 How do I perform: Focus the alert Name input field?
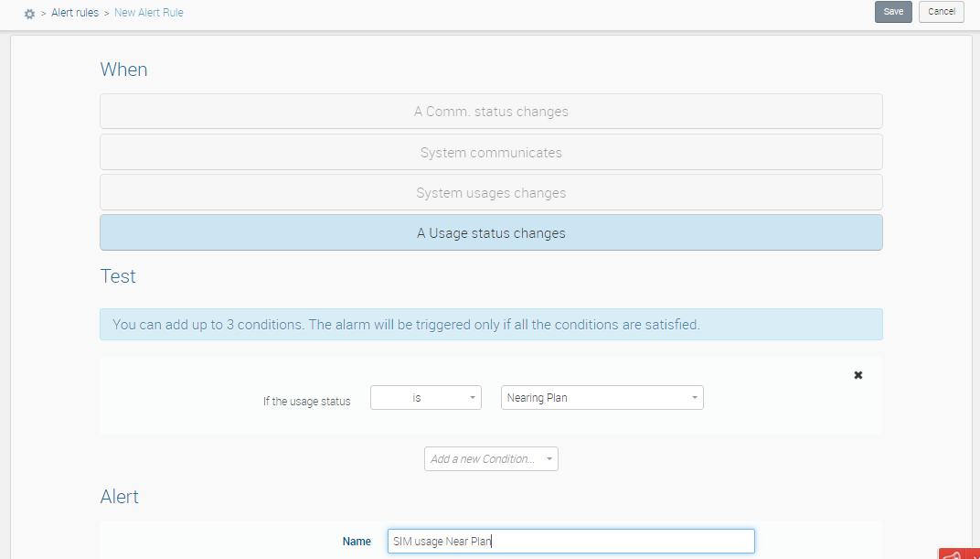click(570, 542)
